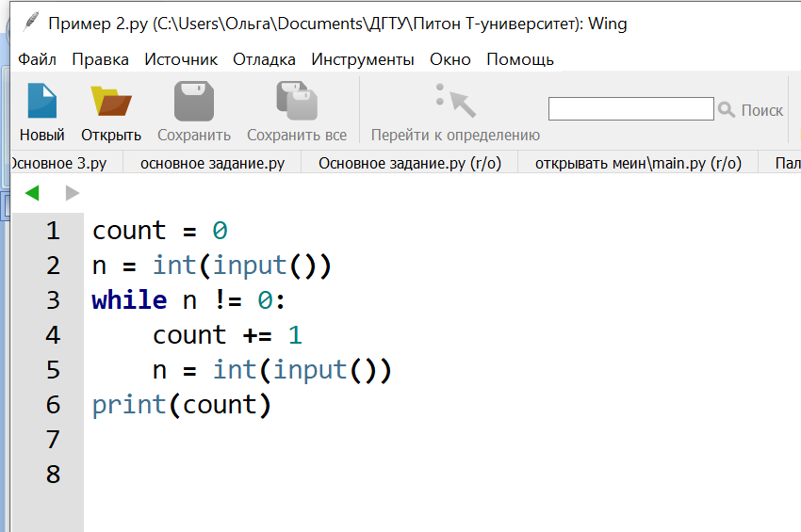The image size is (801, 532).
Task: Click the search magnifier icon
Action: tap(726, 110)
